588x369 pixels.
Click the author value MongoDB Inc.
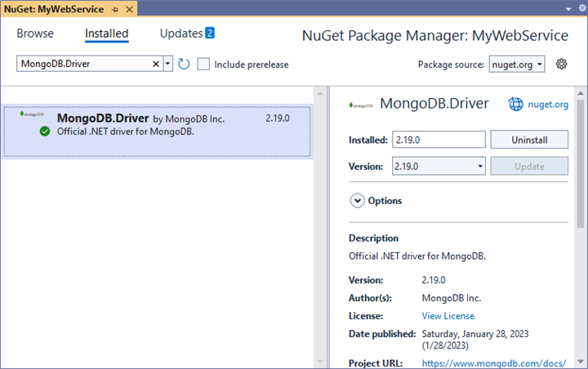[451, 298]
